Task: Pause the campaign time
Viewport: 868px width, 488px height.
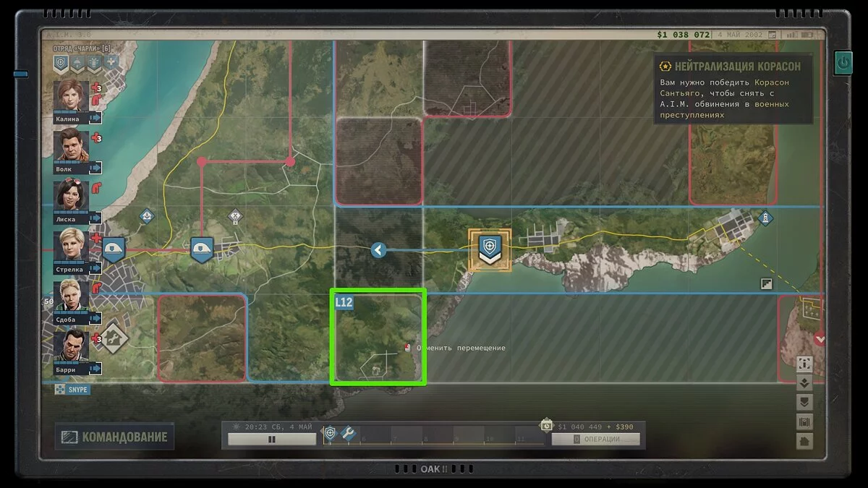Action: coord(272,439)
